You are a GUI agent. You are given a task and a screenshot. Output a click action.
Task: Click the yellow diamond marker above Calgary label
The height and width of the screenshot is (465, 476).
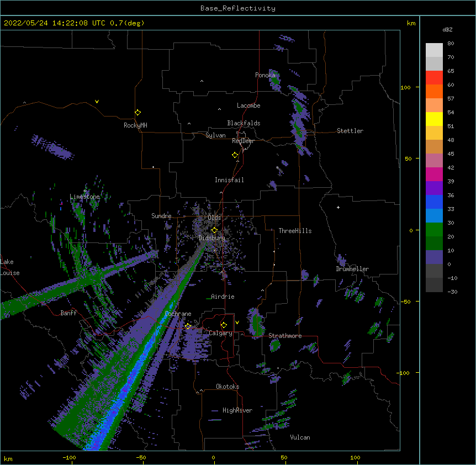[224, 325]
